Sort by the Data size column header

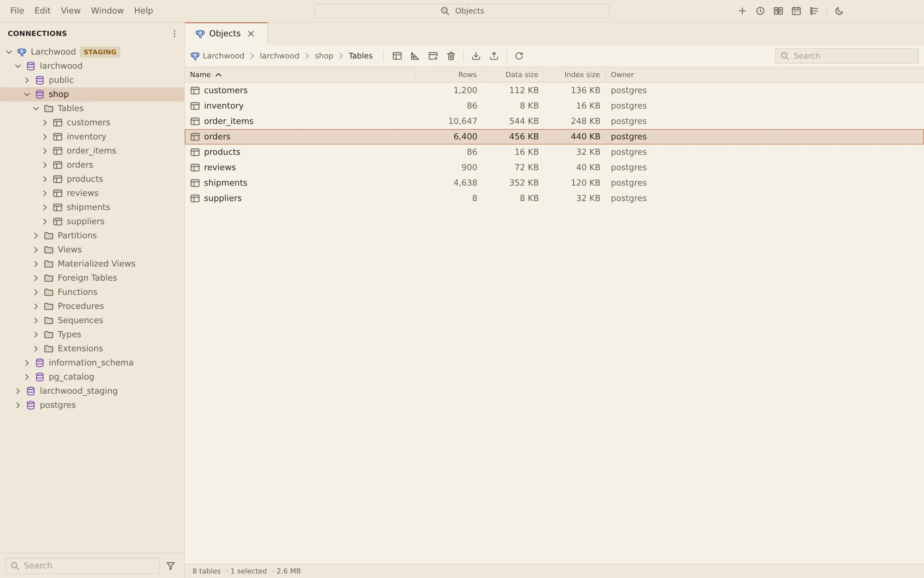pos(513,74)
